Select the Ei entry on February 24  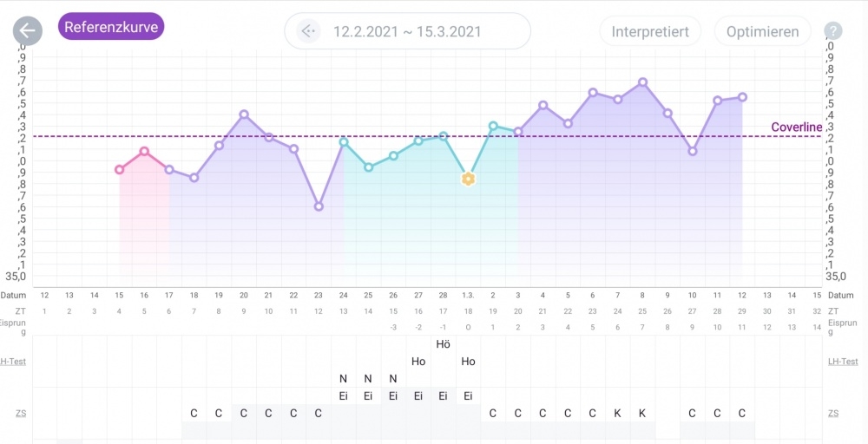[x=344, y=395]
